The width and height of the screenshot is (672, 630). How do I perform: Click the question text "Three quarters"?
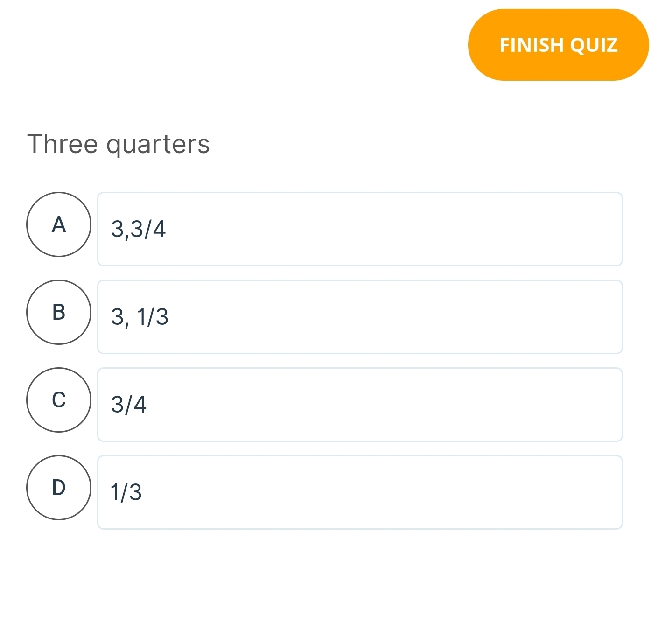tap(119, 144)
